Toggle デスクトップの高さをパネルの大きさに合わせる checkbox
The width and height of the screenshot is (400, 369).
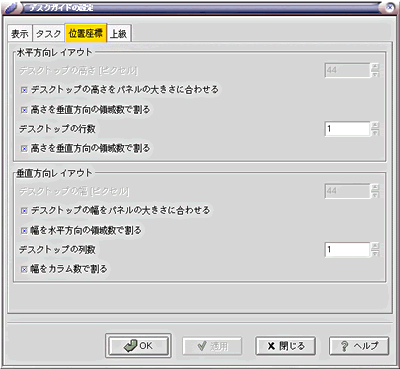tap(24, 90)
